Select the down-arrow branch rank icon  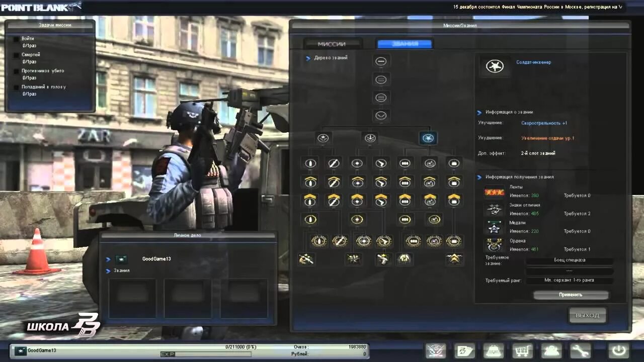[370, 138]
